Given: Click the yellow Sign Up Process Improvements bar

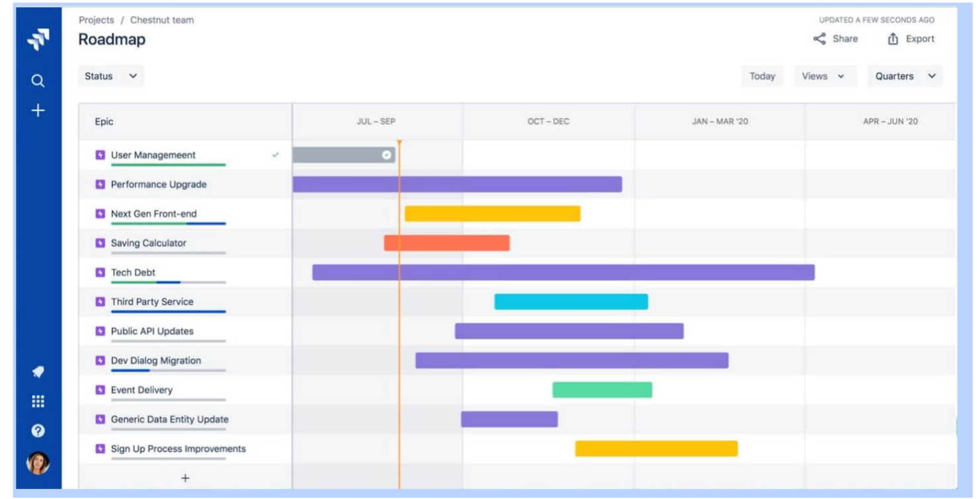Looking at the screenshot, I should tap(657, 449).
